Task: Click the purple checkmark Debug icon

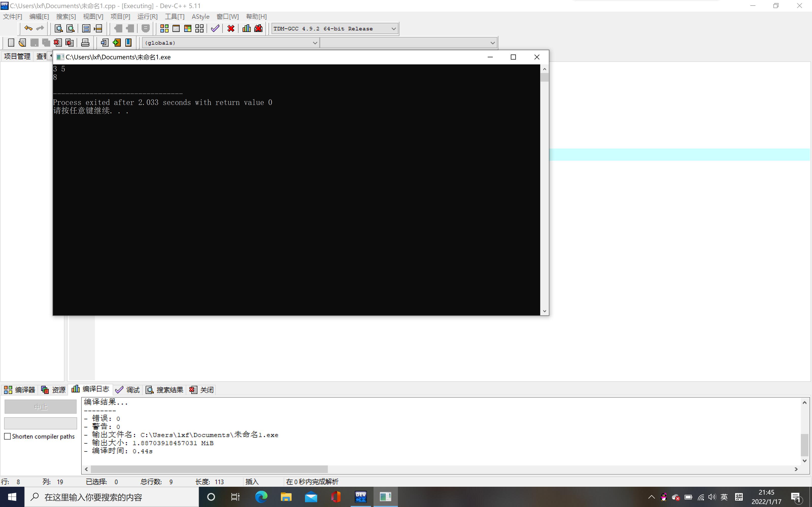Action: click(x=215, y=28)
